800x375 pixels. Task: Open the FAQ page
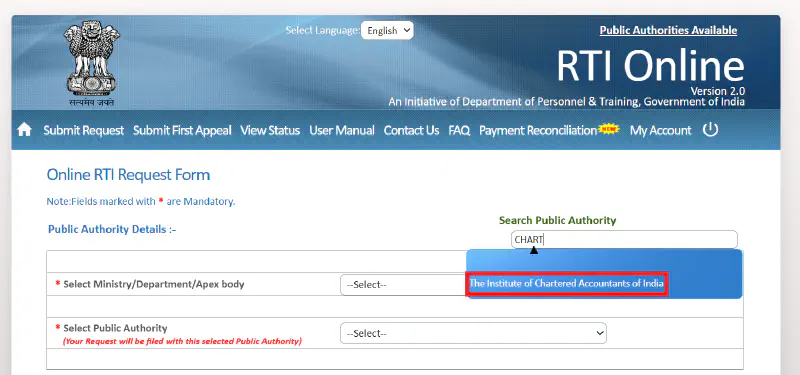(459, 131)
